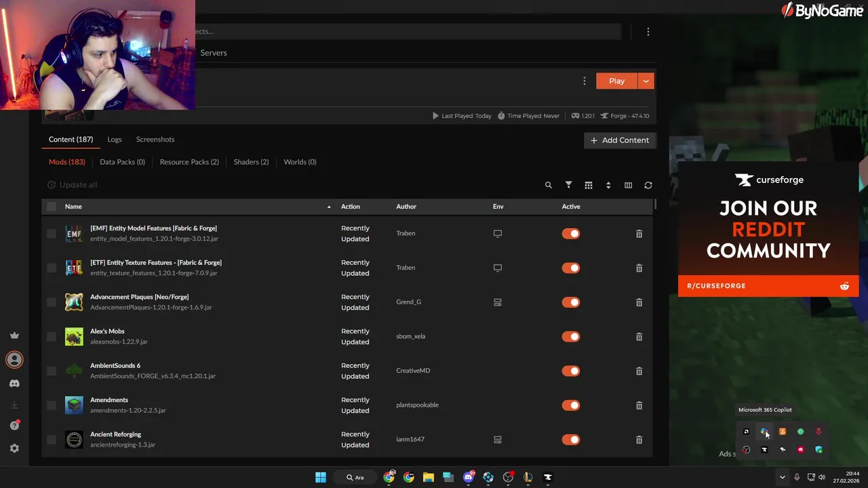Delete the ETF Entity Texture Features mod
The image size is (868, 488).
point(639,268)
